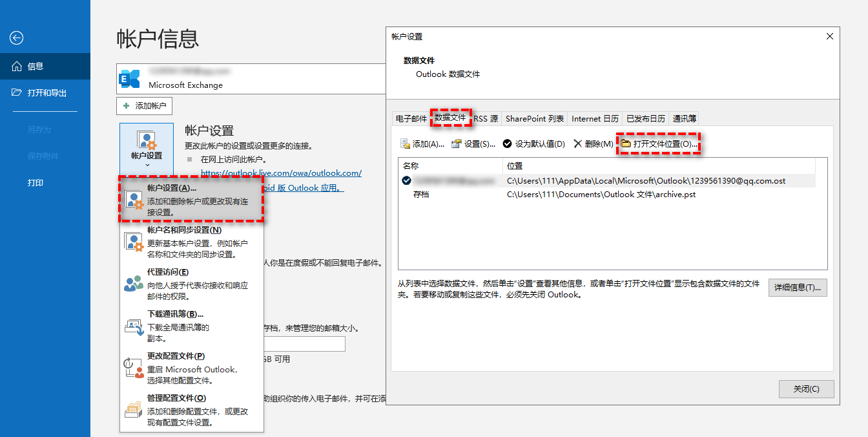Switch to the 已发布日历 tab
The width and height of the screenshot is (868, 437).
[646, 119]
